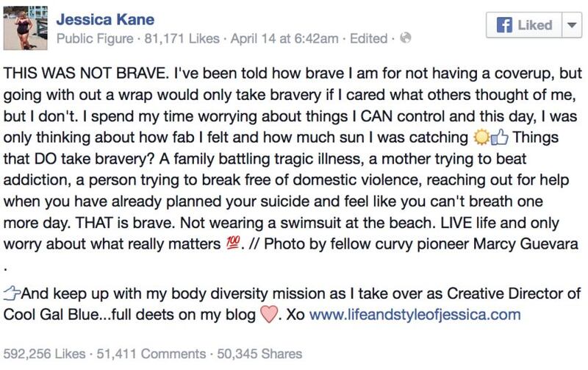Toggle the Liked button off
588x370 pixels.
524,25
